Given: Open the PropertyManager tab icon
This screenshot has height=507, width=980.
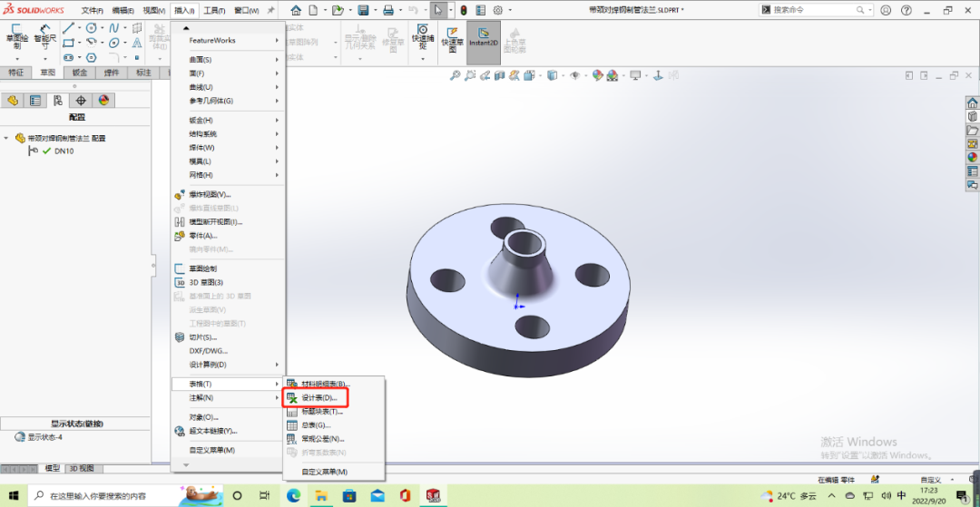Looking at the screenshot, I should coord(35,101).
